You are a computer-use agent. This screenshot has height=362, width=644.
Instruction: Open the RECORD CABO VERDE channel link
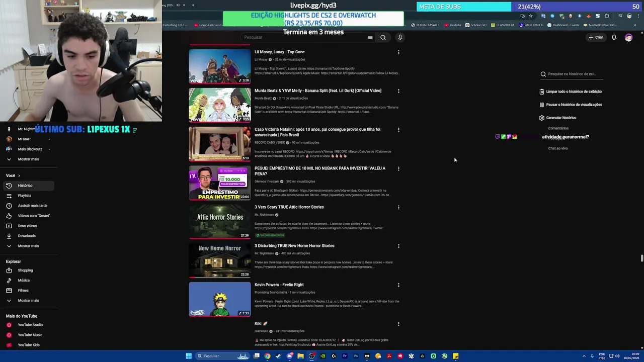point(270,142)
